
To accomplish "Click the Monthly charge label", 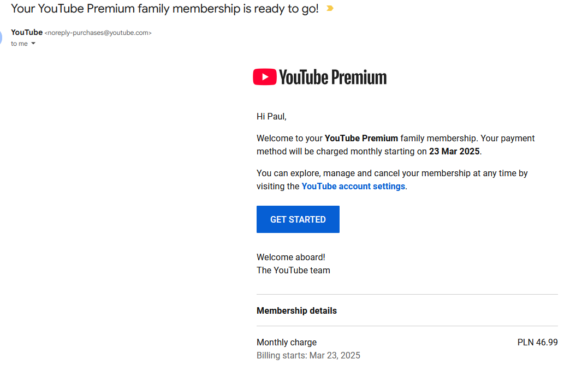I will tap(287, 342).
